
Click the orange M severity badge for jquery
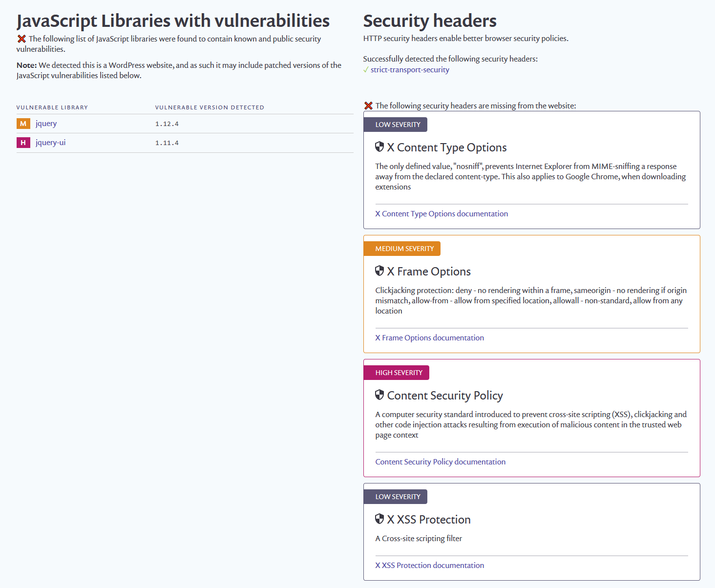click(x=23, y=124)
